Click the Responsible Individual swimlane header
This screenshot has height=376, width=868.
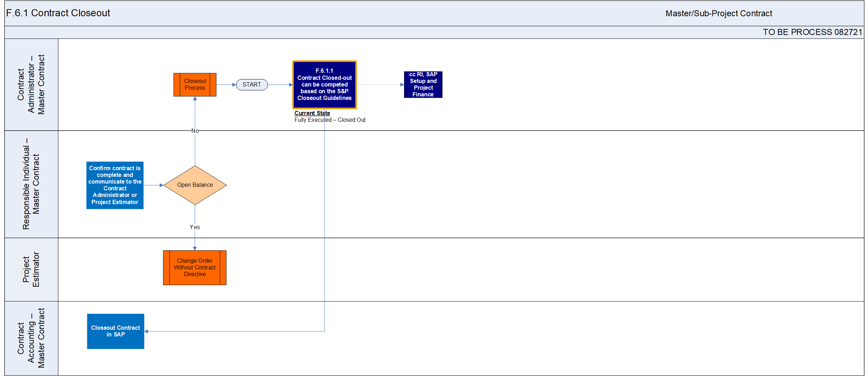[x=31, y=184]
